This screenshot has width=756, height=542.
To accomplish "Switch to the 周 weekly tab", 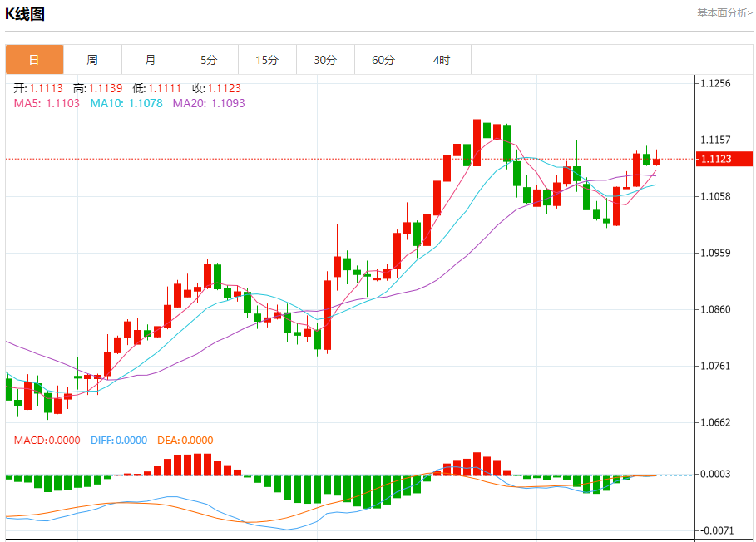I will coord(92,60).
